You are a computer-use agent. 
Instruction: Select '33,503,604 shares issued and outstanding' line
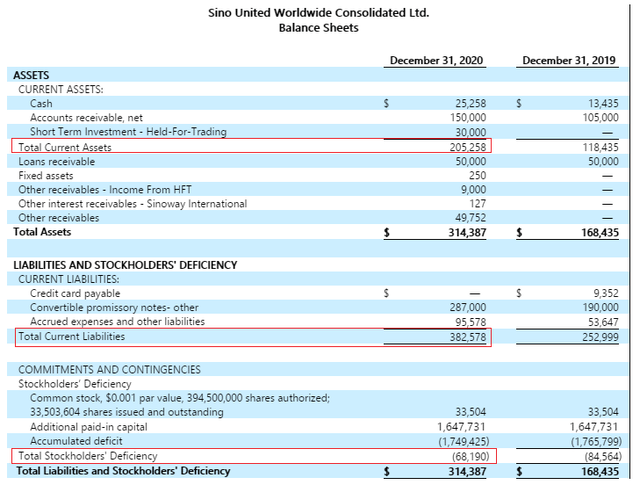click(127, 412)
